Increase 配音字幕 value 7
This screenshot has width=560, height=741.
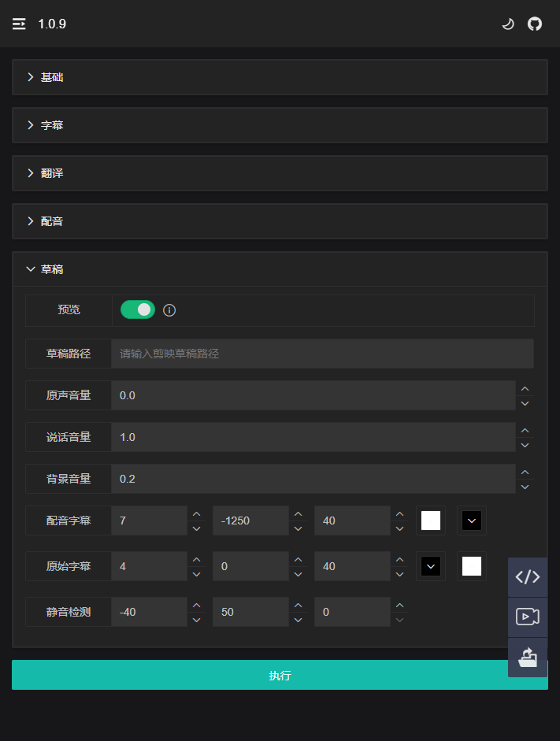pyautogui.click(x=197, y=513)
